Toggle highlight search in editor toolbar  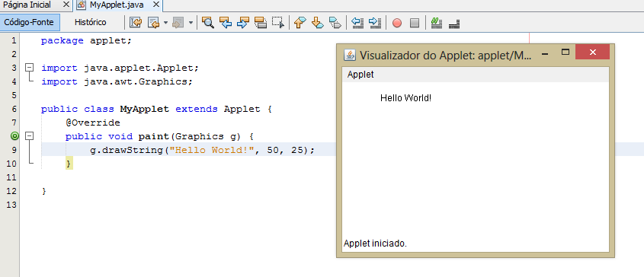[261, 23]
